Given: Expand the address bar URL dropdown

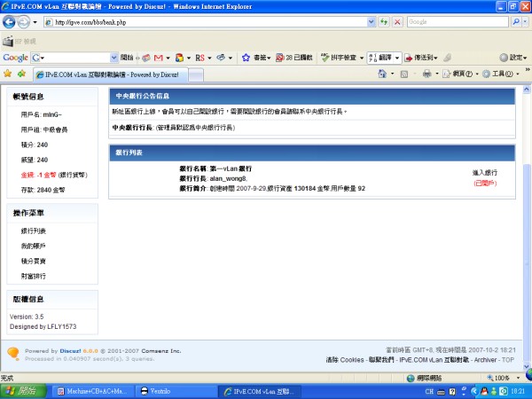Looking at the screenshot, I should tap(372, 22).
